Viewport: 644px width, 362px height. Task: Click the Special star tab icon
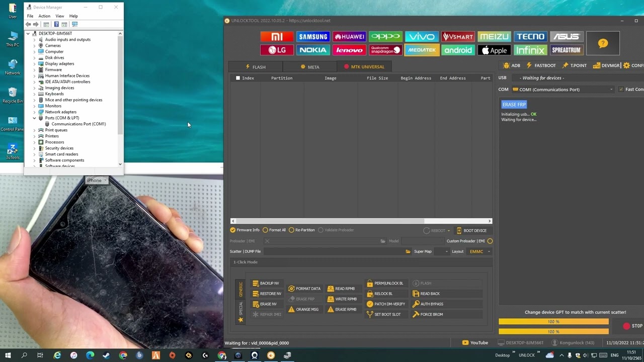240,319
